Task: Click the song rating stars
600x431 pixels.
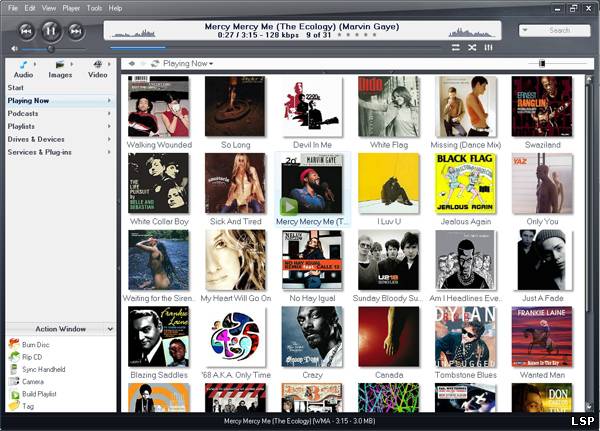Action: pyautogui.click(x=357, y=35)
